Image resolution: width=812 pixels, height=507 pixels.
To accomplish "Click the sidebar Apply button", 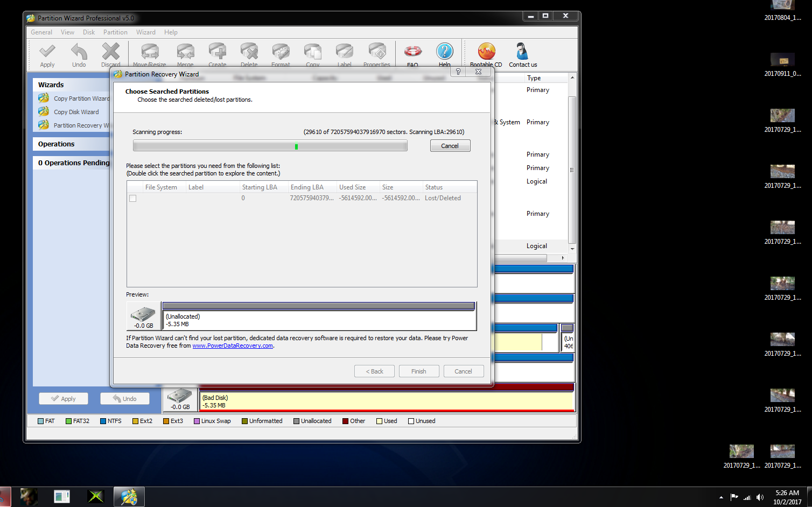I will click(64, 399).
